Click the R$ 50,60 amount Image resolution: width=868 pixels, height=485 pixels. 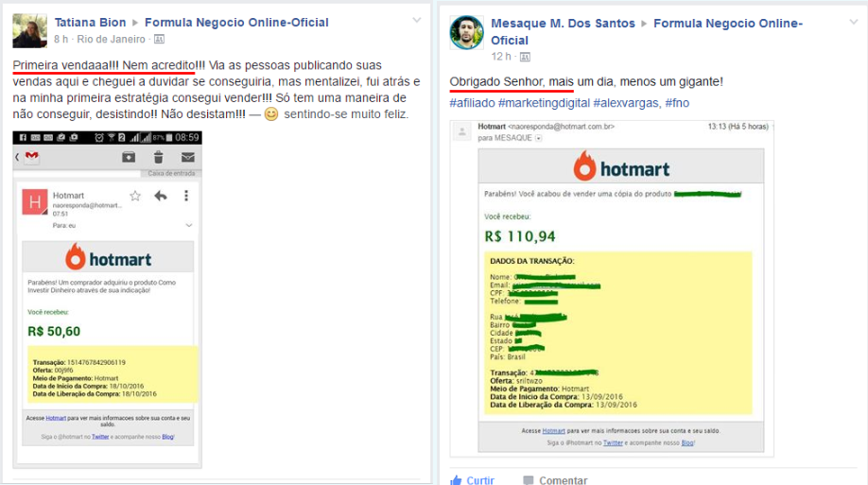54,331
